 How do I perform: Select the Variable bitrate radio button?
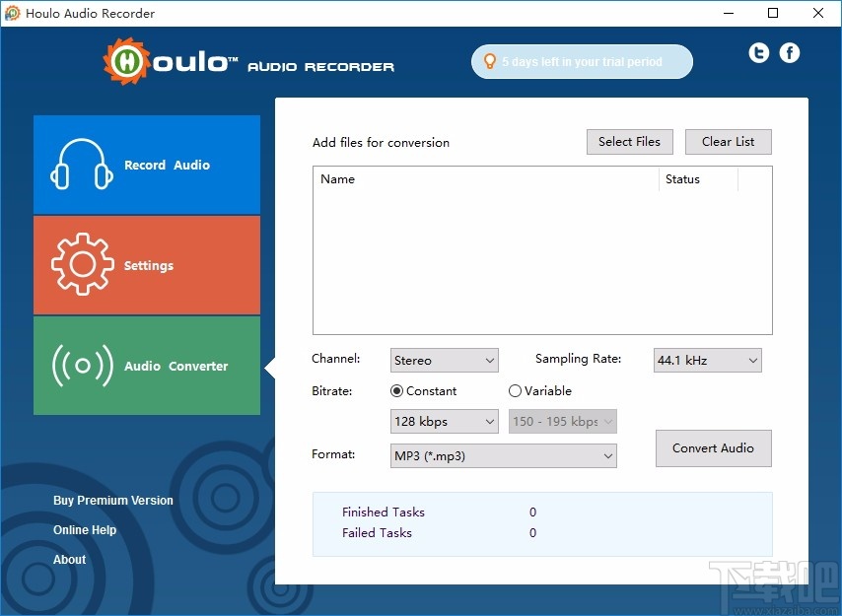pos(515,390)
